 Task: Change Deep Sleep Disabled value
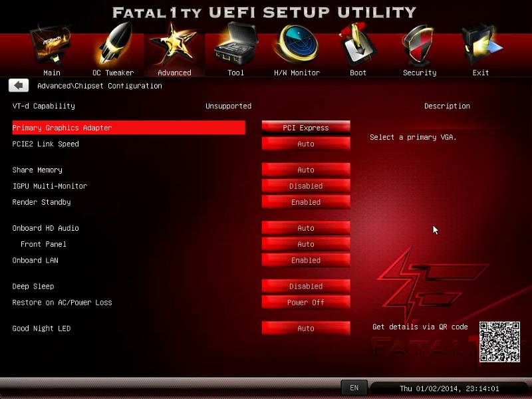pyautogui.click(x=306, y=286)
